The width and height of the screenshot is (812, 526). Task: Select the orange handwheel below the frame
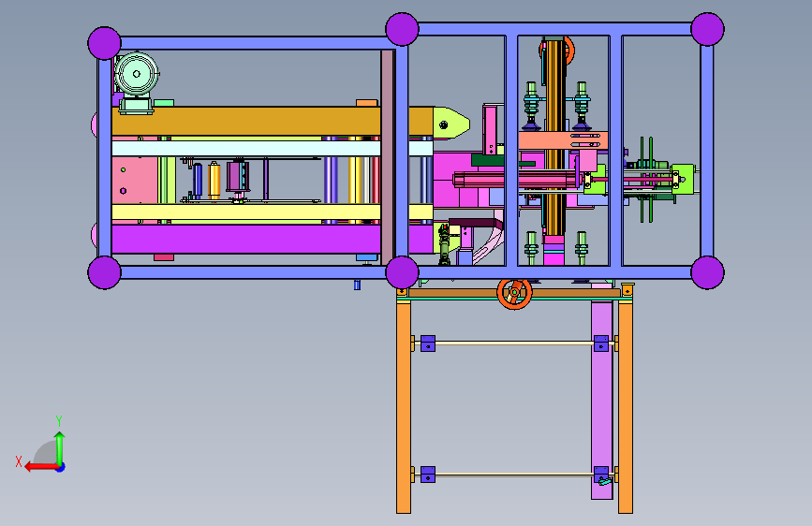514,293
